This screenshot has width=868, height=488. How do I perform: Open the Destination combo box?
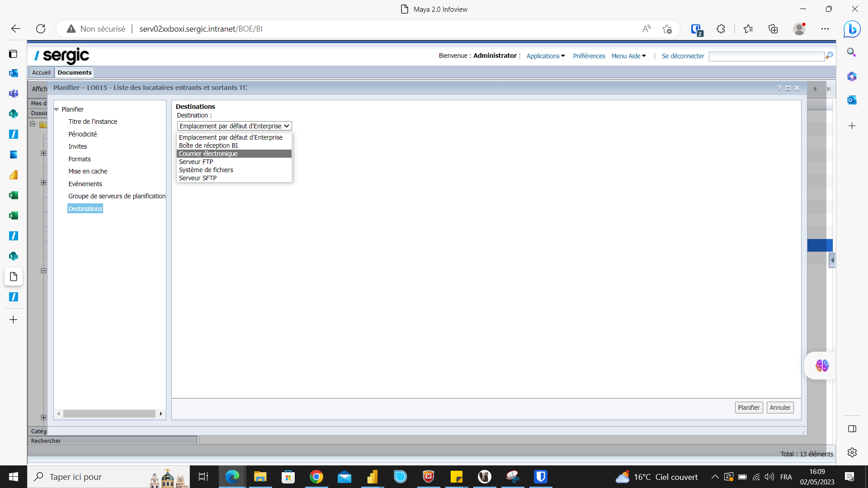234,126
